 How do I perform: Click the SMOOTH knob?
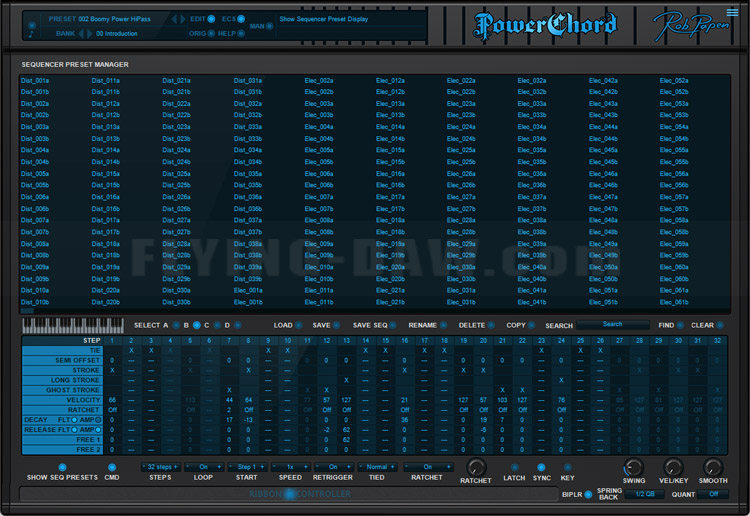pos(713,467)
